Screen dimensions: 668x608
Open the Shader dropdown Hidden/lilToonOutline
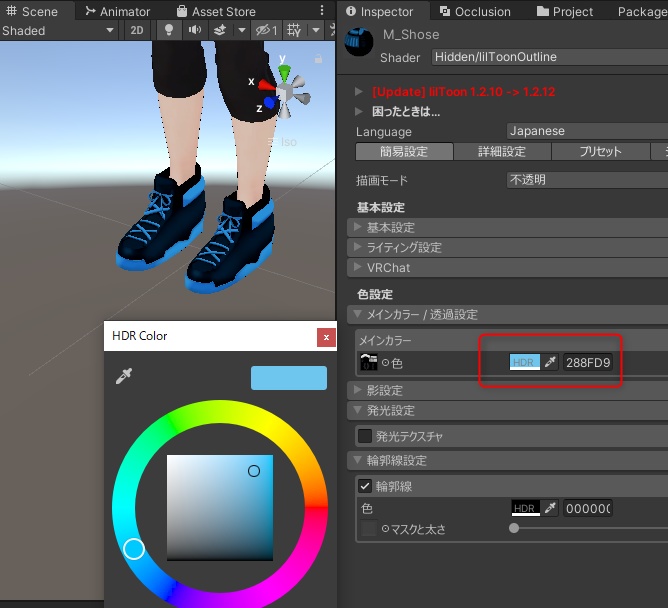tap(550, 57)
